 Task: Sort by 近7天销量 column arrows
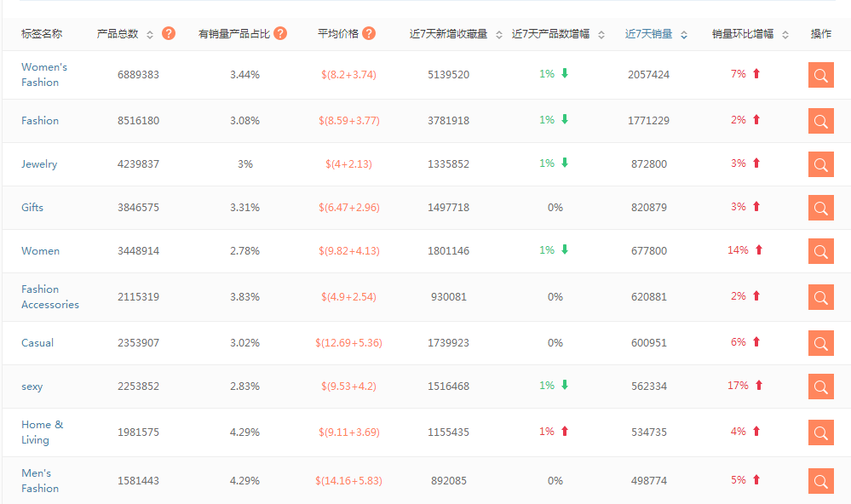pyautogui.click(x=684, y=35)
